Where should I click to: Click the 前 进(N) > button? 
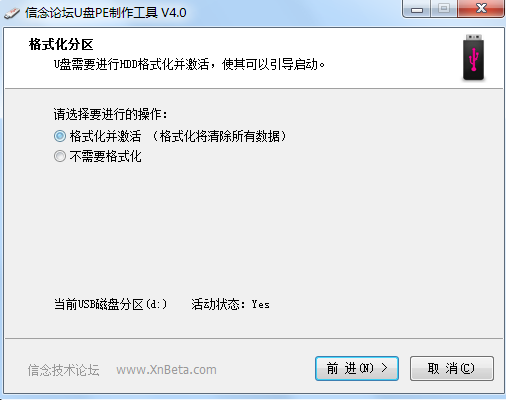[x=357, y=368]
